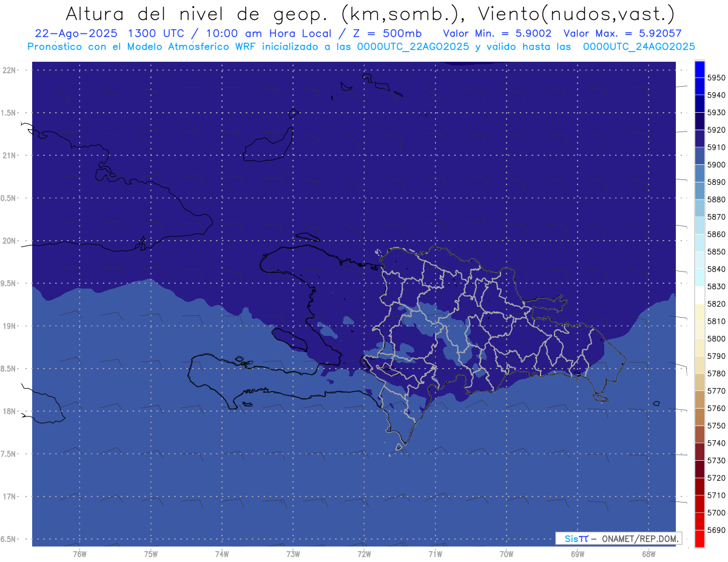728x562 pixels.
Task: Click the '5950' legend value
Action: [x=716, y=78]
